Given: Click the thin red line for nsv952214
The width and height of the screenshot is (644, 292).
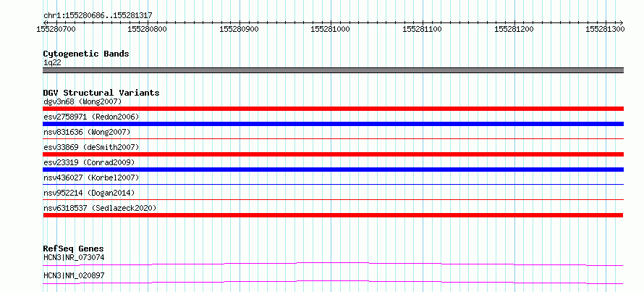Looking at the screenshot, I should point(333,200).
